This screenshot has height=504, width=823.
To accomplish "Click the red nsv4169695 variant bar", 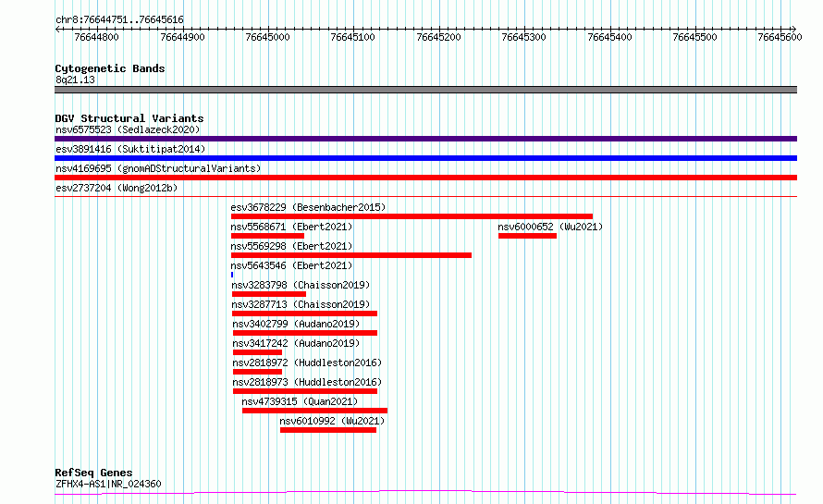I will (x=425, y=178).
